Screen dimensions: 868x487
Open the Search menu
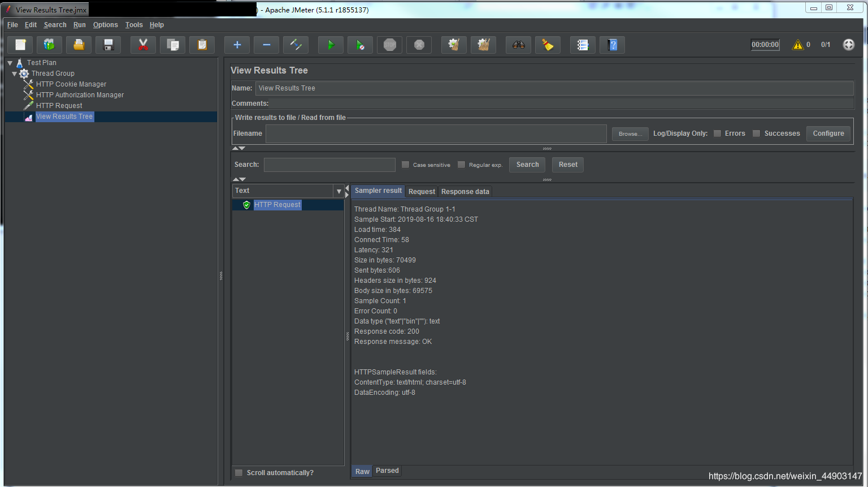coord(55,25)
